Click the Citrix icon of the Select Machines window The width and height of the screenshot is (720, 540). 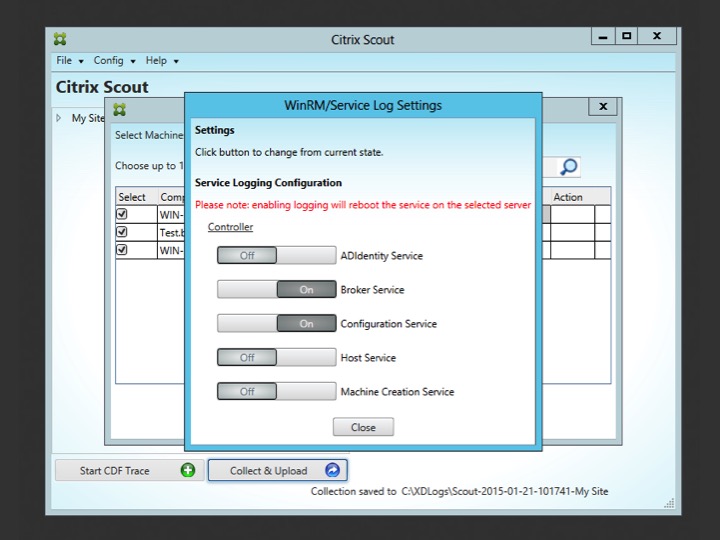[119, 109]
